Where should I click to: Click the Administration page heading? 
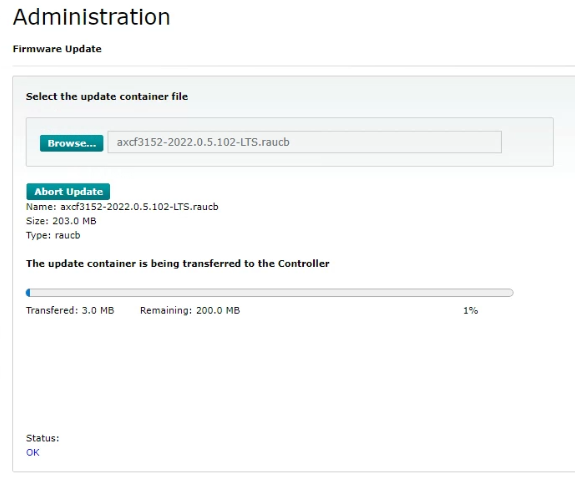click(91, 17)
